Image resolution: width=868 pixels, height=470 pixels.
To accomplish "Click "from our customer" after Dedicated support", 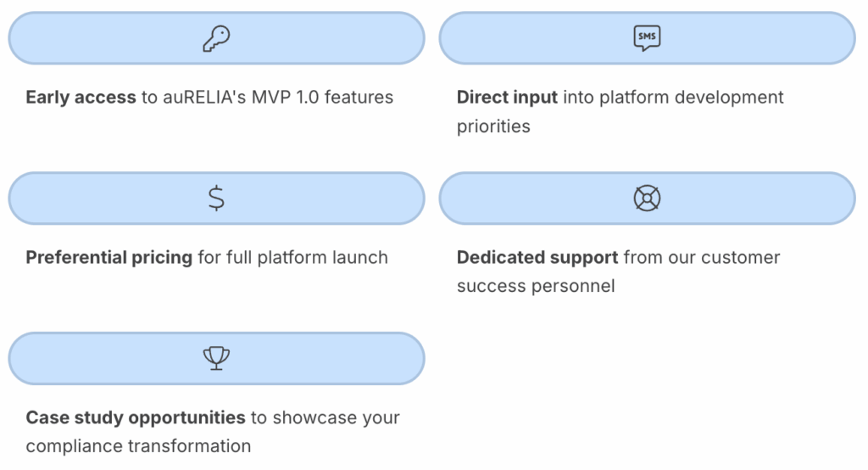I will (x=701, y=257).
